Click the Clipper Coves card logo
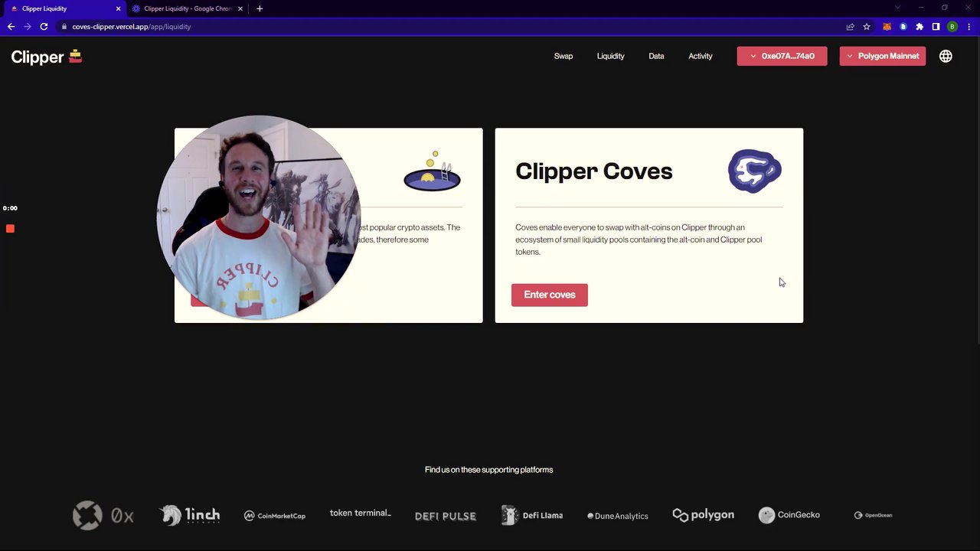The image size is (980, 551). (755, 171)
